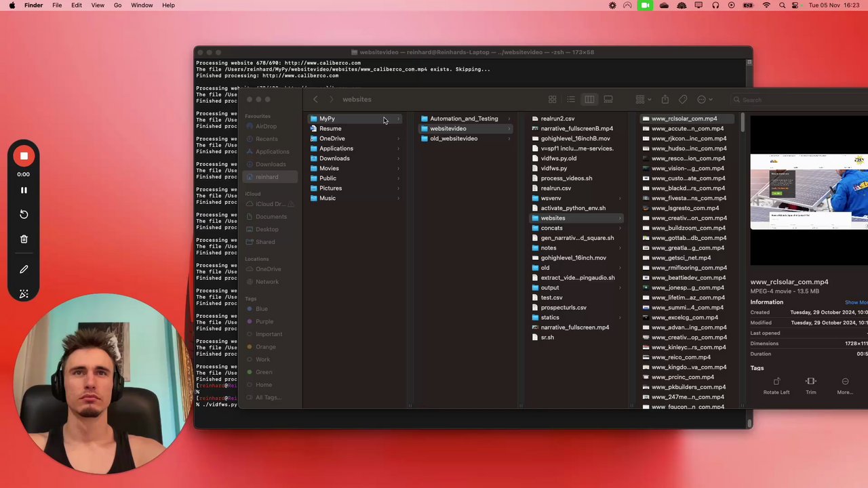Open the Finder action ellipsis menu
The height and width of the screenshot is (488, 868).
[x=705, y=100]
